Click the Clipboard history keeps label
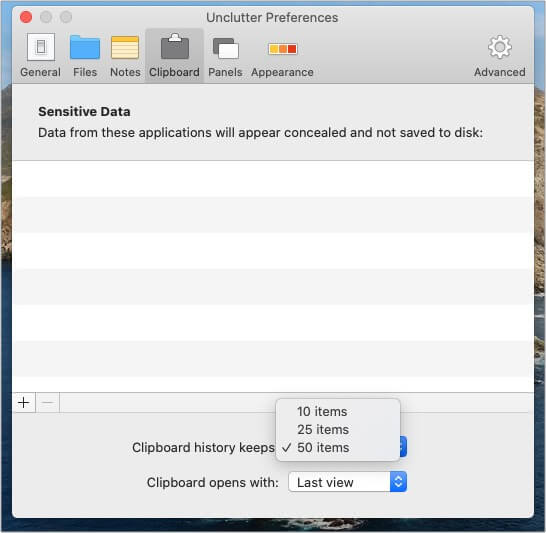Viewport: 546px width, 533px height. click(203, 448)
